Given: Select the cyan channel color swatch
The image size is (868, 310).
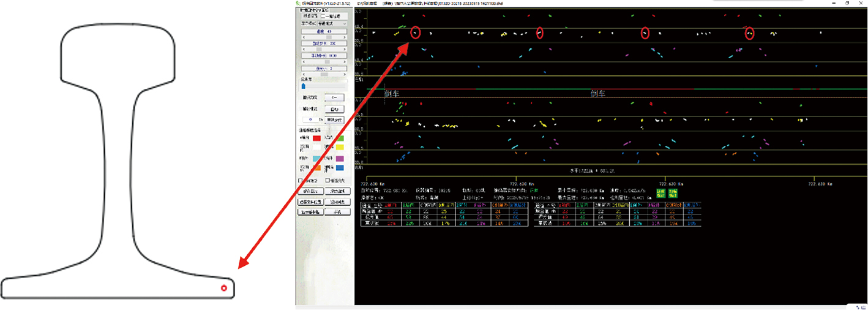Looking at the screenshot, I should [x=316, y=158].
